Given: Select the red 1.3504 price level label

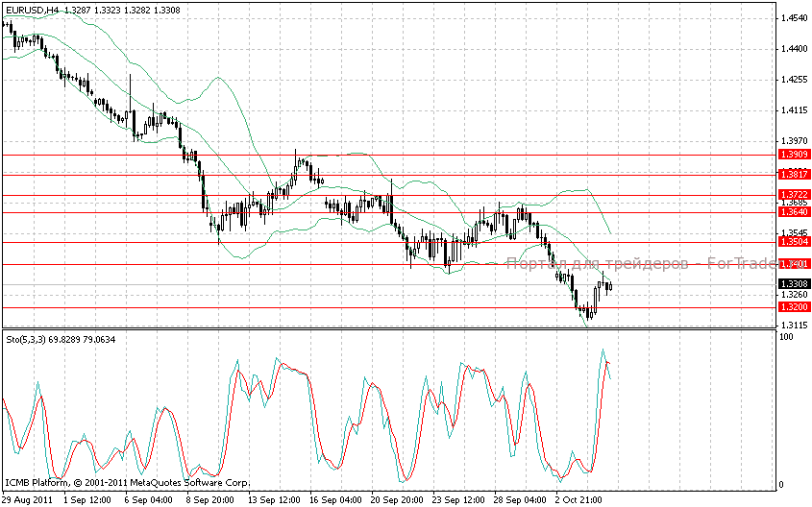Looking at the screenshot, I should [793, 242].
